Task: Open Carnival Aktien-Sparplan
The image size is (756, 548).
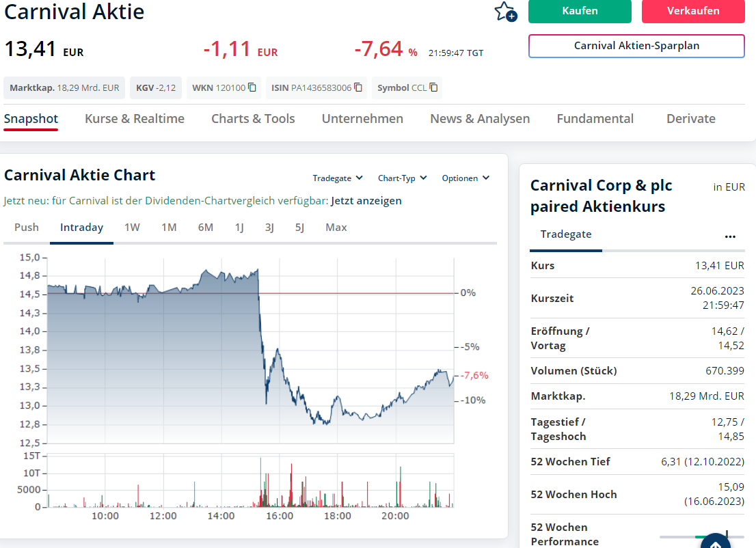Action: [x=636, y=46]
